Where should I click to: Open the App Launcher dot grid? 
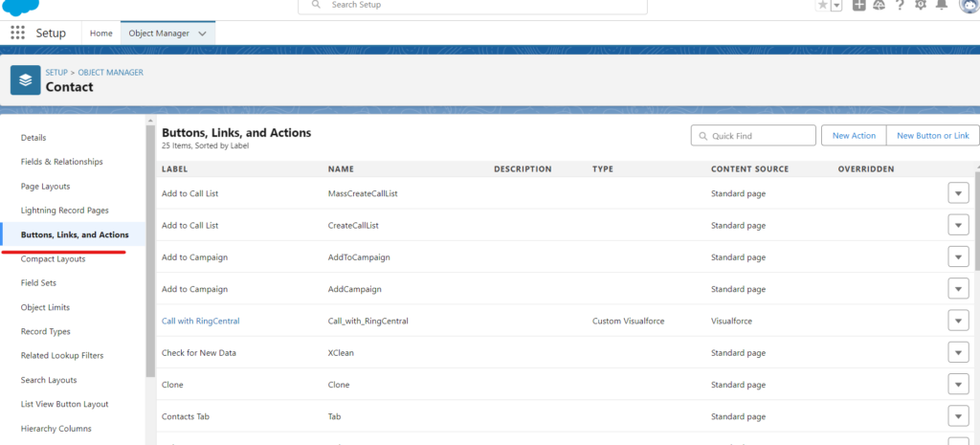[17, 33]
